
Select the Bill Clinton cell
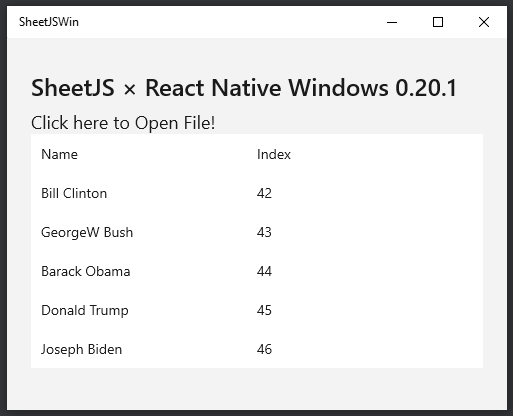74,193
